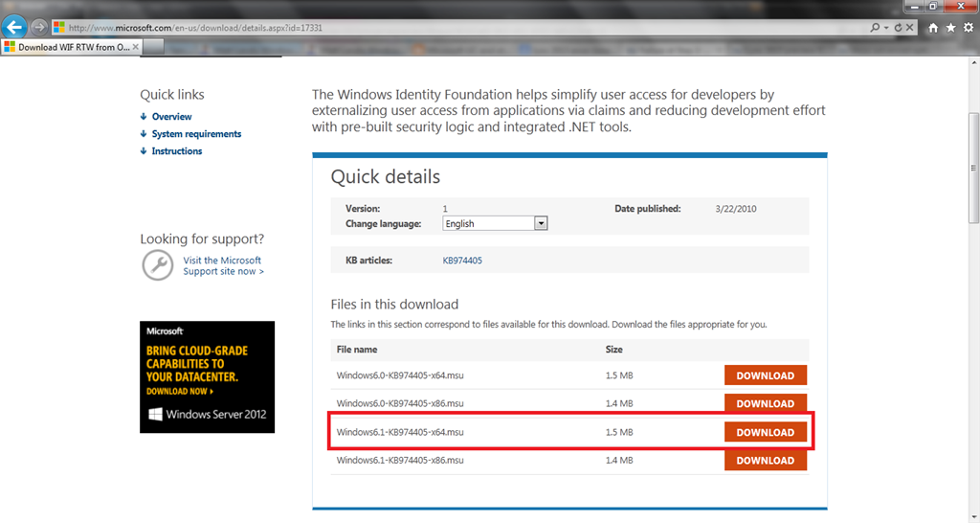
Task: Click the scrollbar up arrow
Action: click(973, 62)
